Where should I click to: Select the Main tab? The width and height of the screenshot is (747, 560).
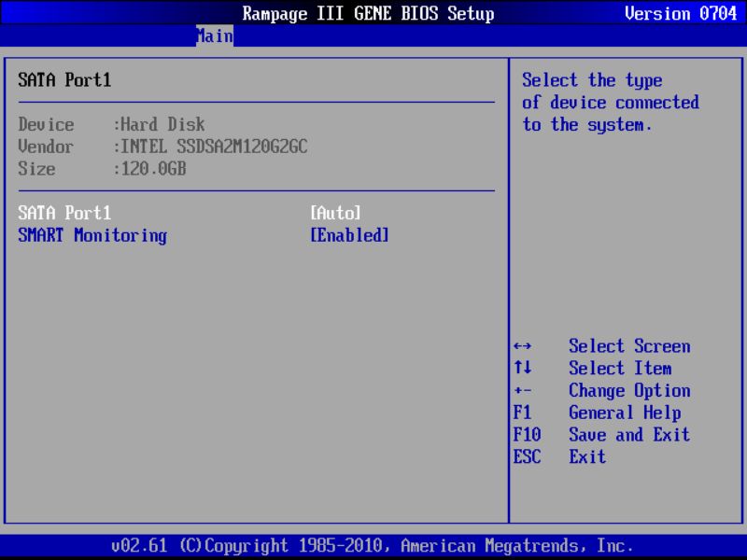[215, 35]
